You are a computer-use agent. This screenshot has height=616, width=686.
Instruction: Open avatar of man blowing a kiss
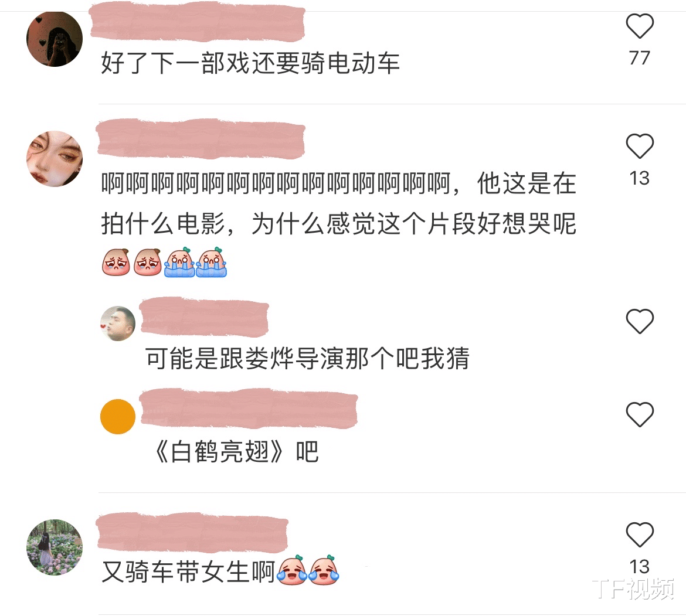point(118,324)
